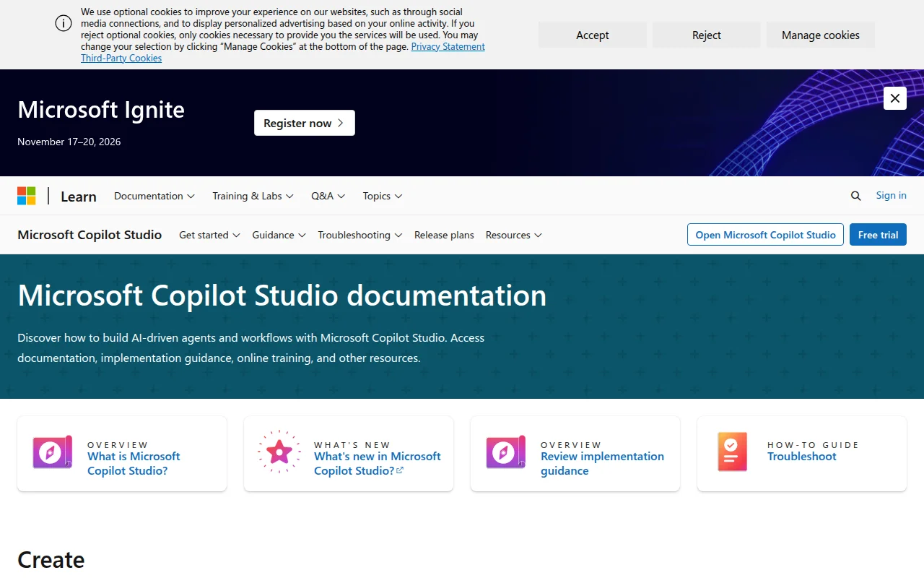
Task: Open Review implementation guidance link
Action: tap(602, 463)
